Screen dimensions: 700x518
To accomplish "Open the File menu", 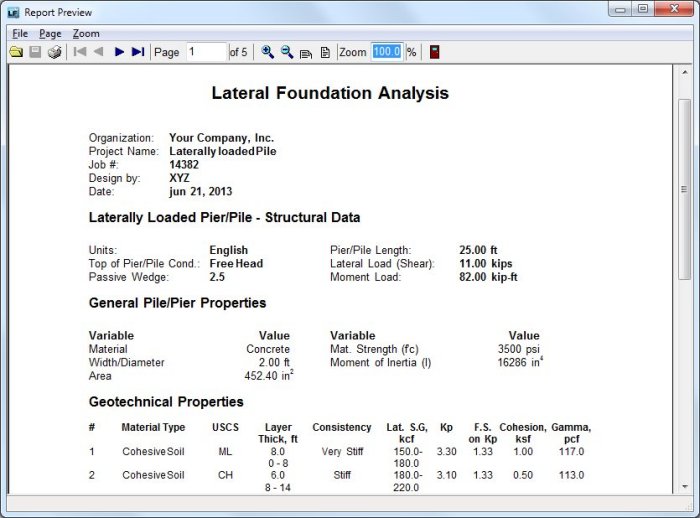I will click(x=20, y=33).
